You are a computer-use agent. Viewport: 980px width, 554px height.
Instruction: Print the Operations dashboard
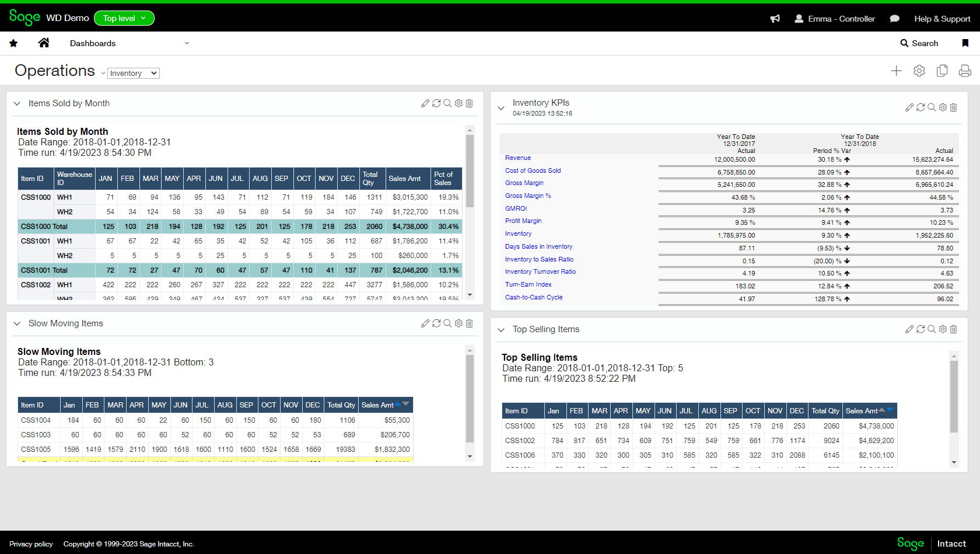point(965,71)
